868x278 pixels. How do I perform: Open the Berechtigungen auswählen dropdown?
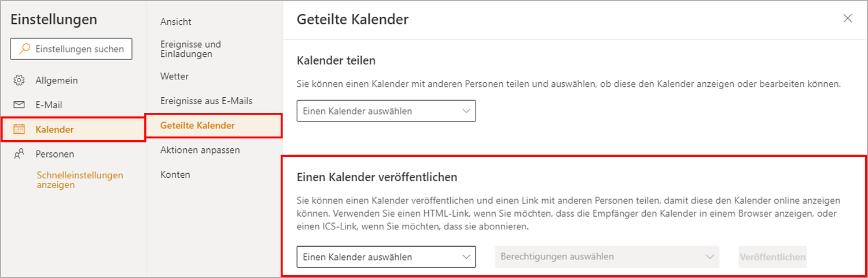coord(607,257)
